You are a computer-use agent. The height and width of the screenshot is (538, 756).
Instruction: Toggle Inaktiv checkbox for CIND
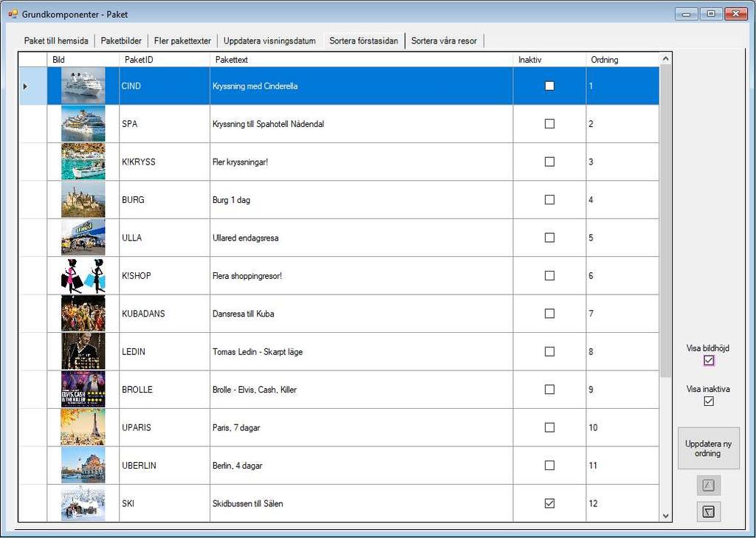(x=549, y=86)
